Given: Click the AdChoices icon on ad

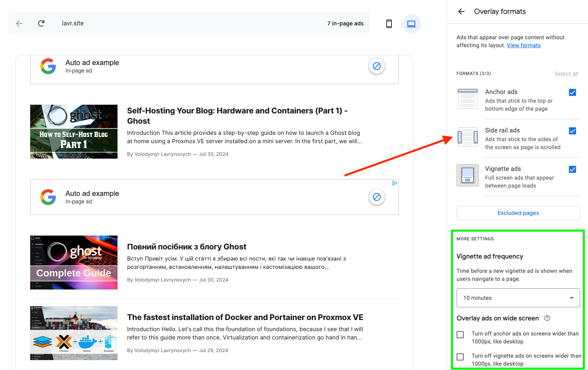Looking at the screenshot, I should (395, 183).
